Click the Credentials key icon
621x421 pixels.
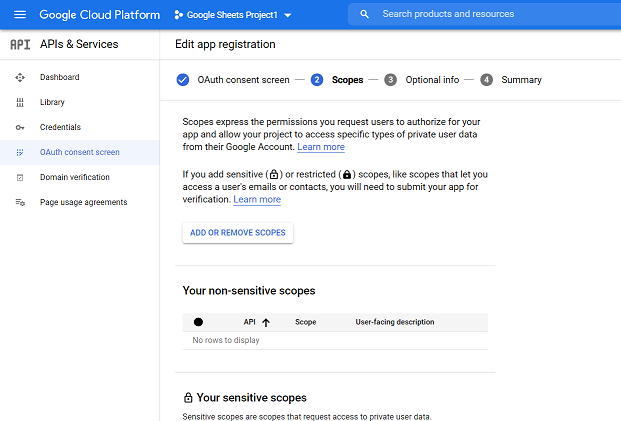point(20,127)
